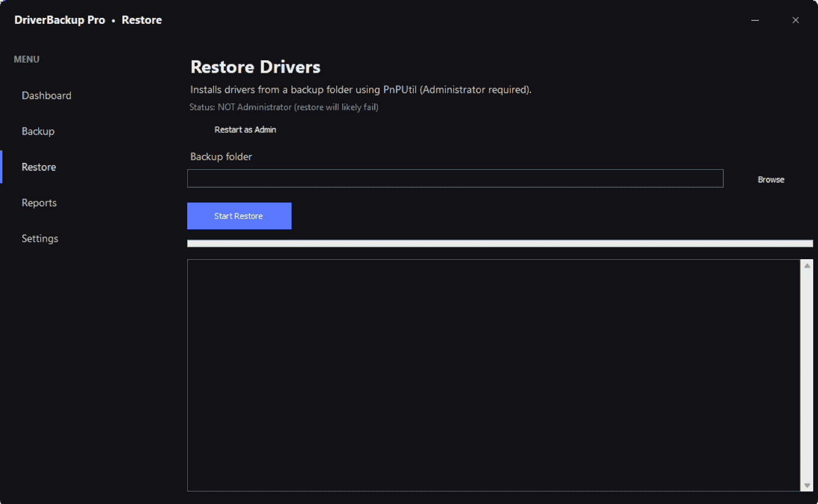
Task: Open the Settings section
Action: (39, 238)
